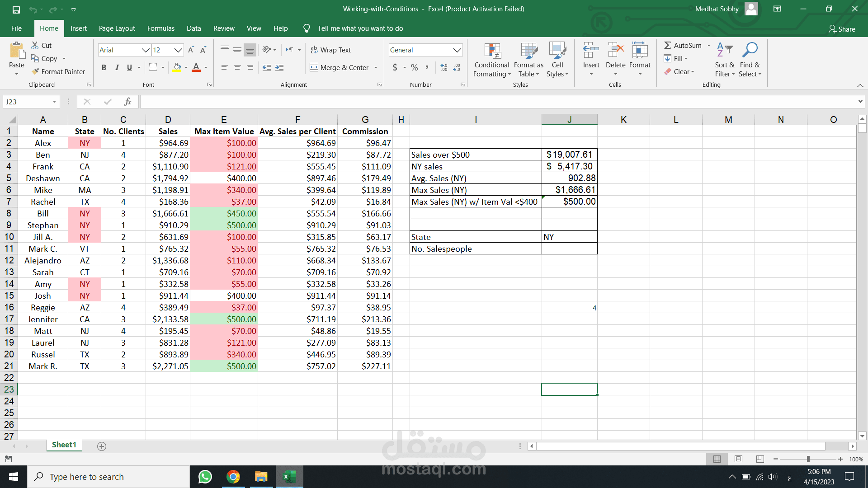Click the AutoSum sigma icon

click(667, 45)
